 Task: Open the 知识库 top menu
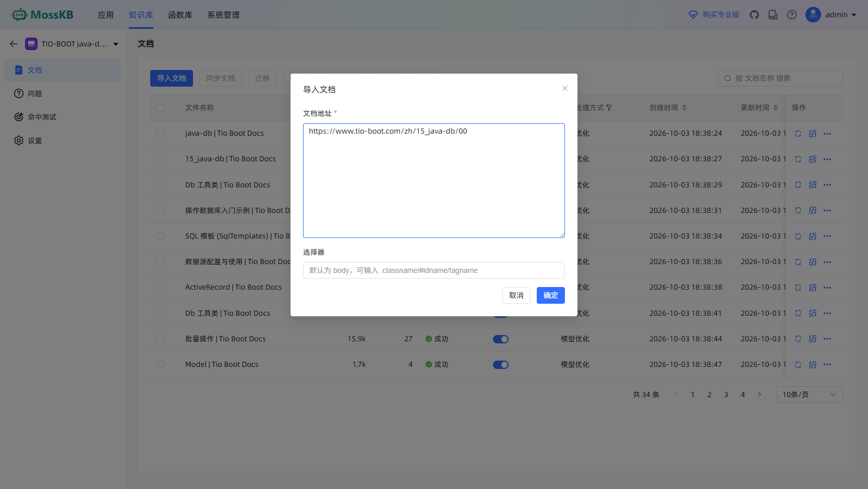point(141,15)
